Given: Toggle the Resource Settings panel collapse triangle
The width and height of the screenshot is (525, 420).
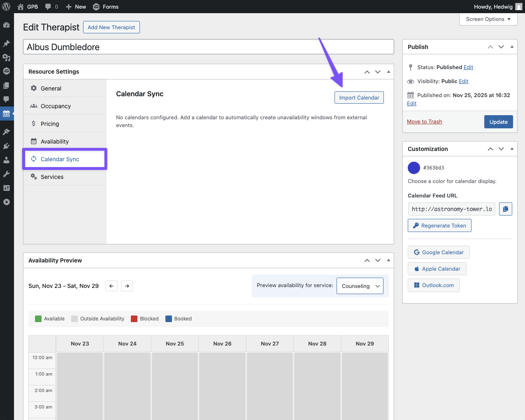Looking at the screenshot, I should coord(388,72).
